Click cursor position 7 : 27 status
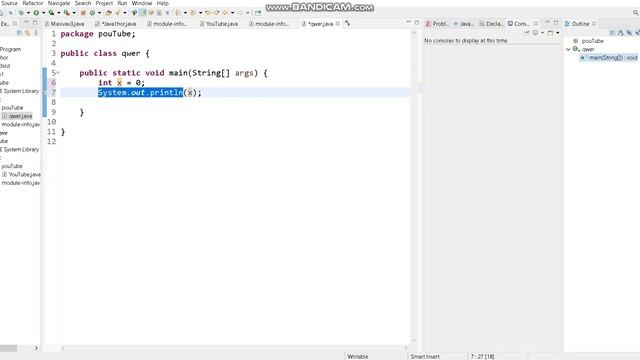 click(x=482, y=356)
